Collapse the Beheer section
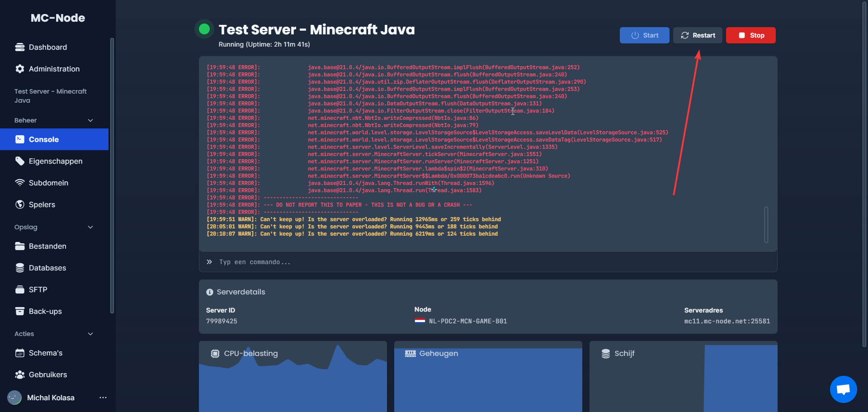Image resolution: width=868 pixels, height=412 pixels. (90, 120)
